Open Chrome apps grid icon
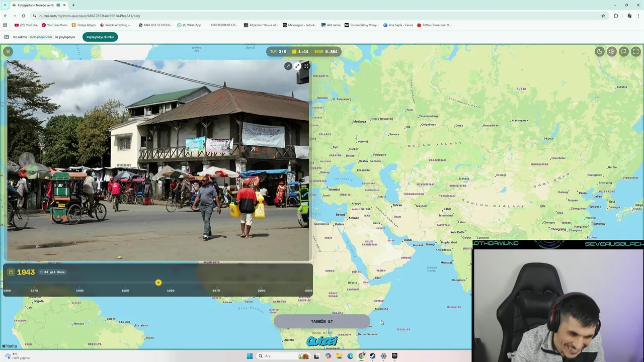The image size is (644, 362). pos(5,25)
